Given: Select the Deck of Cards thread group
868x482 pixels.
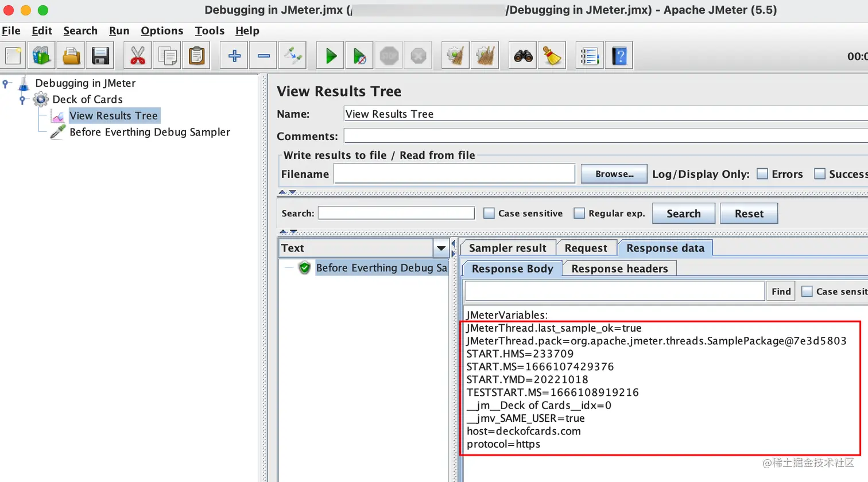Looking at the screenshot, I should (x=87, y=99).
